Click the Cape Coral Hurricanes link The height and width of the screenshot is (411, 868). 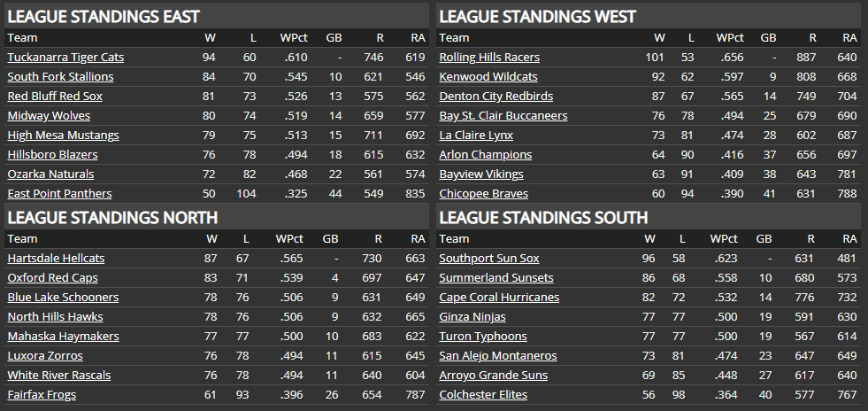pos(499,298)
